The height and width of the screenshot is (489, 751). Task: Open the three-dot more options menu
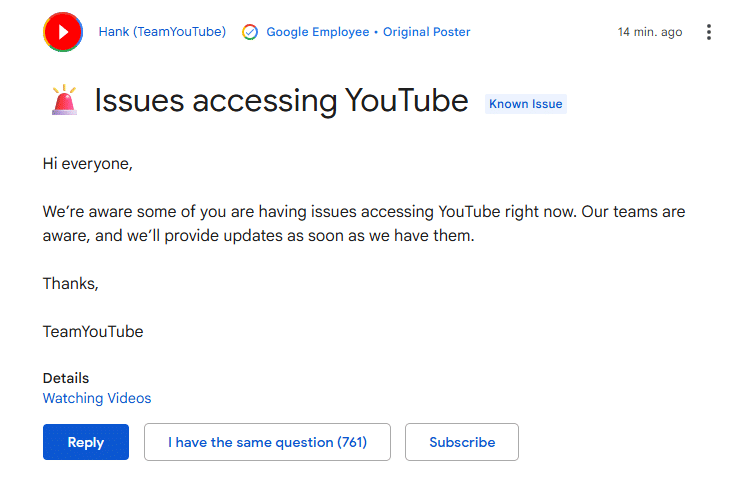[709, 32]
